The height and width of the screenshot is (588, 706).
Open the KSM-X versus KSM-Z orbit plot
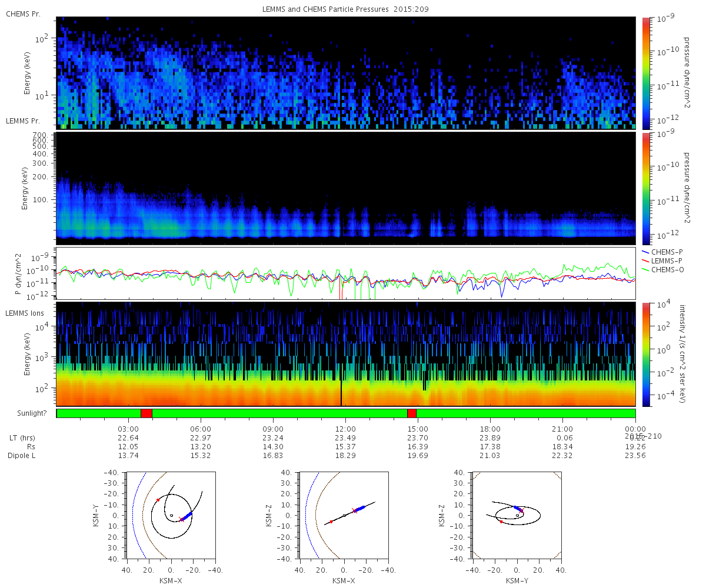344,515
